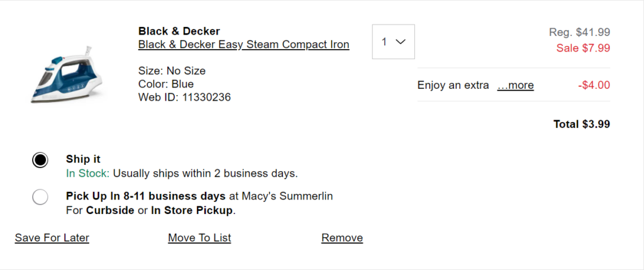
Task: Click the Web ID: 11330236 text
Action: pos(185,97)
